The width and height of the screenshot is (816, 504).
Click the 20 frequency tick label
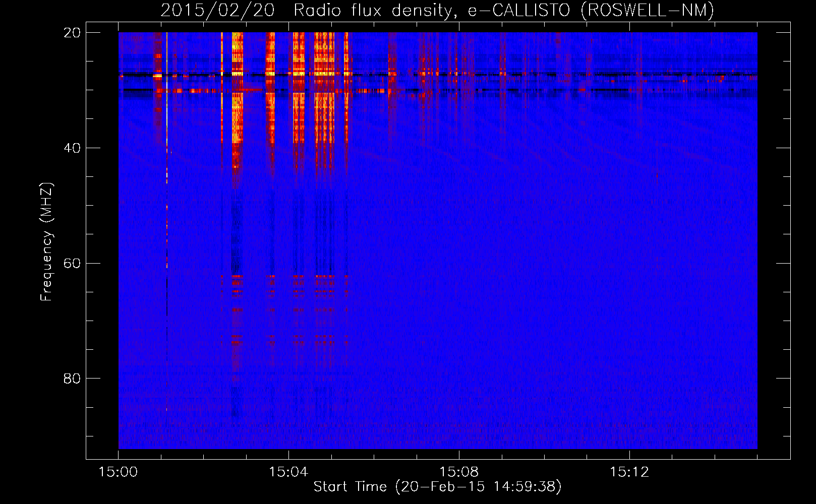pyautogui.click(x=72, y=33)
